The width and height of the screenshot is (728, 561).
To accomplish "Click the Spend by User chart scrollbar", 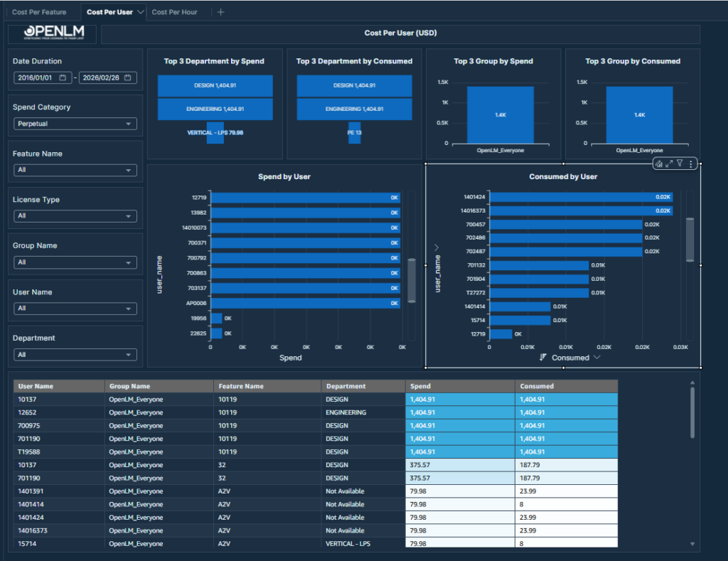I will [x=411, y=281].
